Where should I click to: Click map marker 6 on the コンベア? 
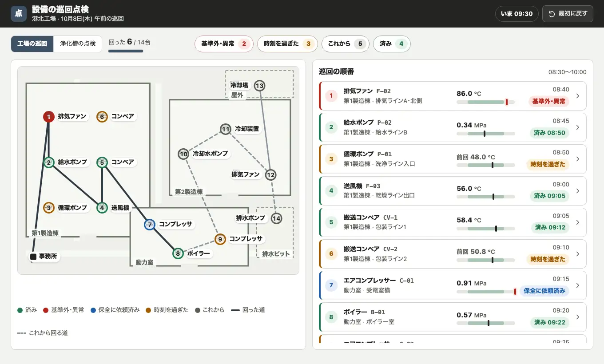click(102, 117)
